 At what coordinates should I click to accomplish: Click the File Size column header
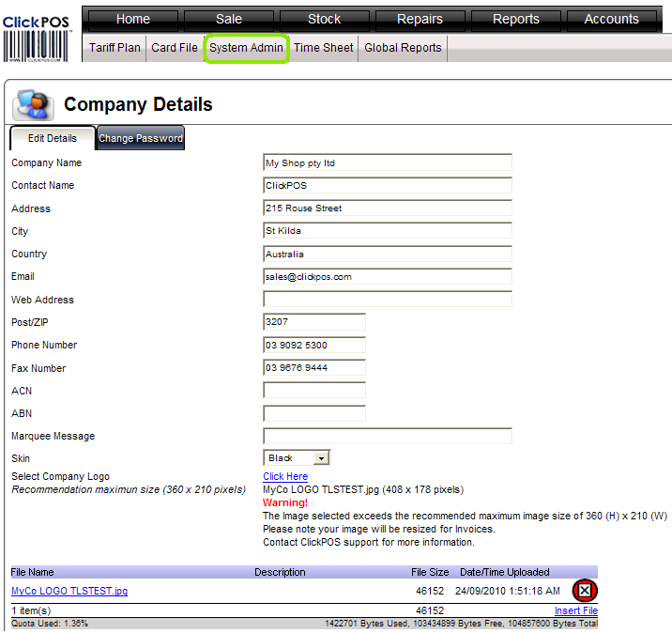(x=430, y=573)
